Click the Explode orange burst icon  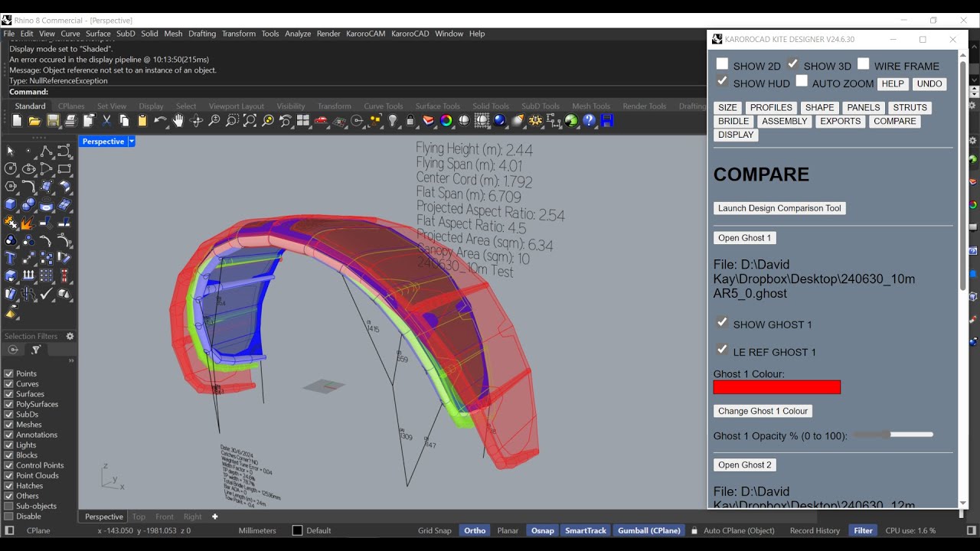(x=28, y=223)
